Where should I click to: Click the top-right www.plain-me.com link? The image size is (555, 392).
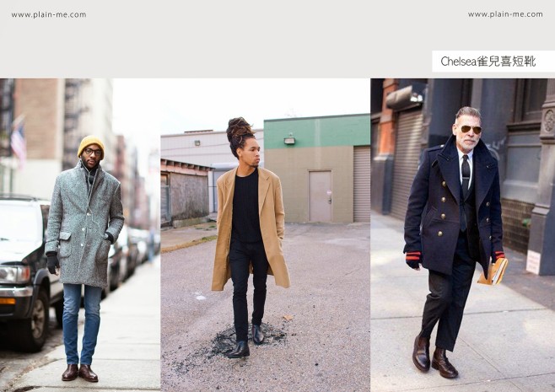505,14
